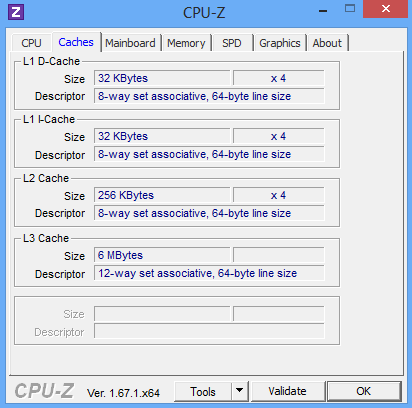Screen dimensions: 412x408
Task: Open the Memory tab
Action: pyautogui.click(x=186, y=43)
